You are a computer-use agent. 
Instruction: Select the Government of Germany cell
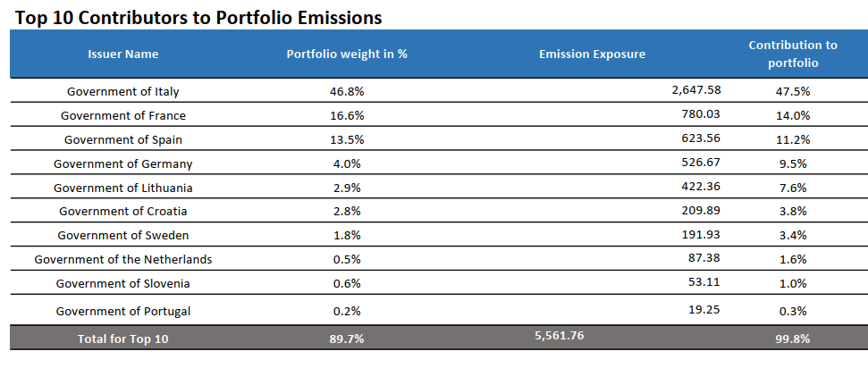coord(123,163)
